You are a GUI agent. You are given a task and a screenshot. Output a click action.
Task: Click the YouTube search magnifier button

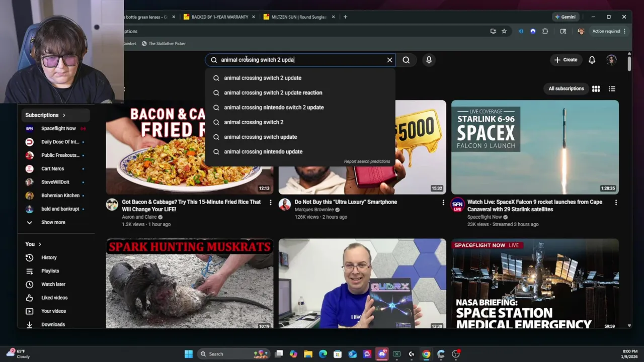pos(406,60)
